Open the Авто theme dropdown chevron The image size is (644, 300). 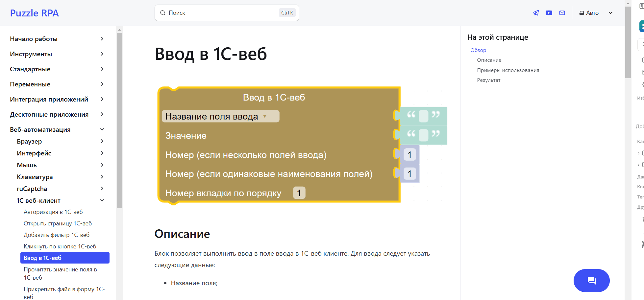click(x=610, y=13)
